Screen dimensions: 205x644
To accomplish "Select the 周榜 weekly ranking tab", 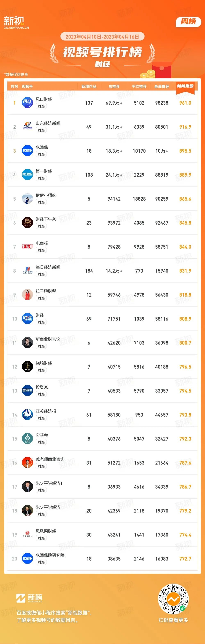I will [x=189, y=22].
